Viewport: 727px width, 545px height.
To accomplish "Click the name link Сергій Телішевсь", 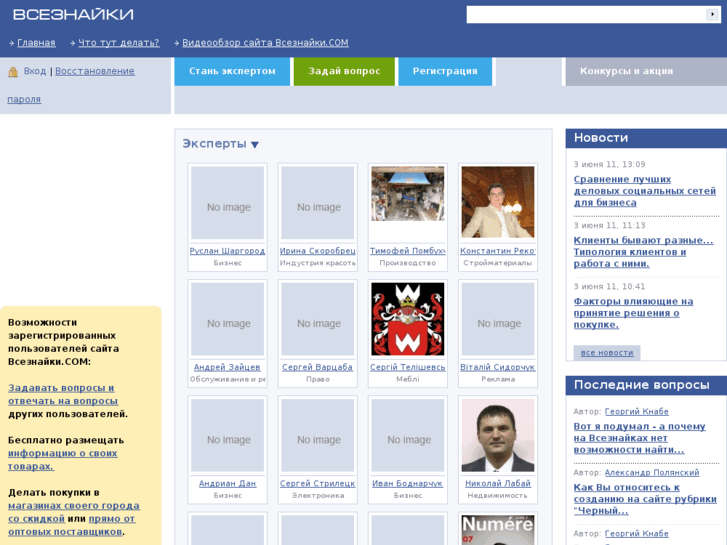I will tap(408, 367).
